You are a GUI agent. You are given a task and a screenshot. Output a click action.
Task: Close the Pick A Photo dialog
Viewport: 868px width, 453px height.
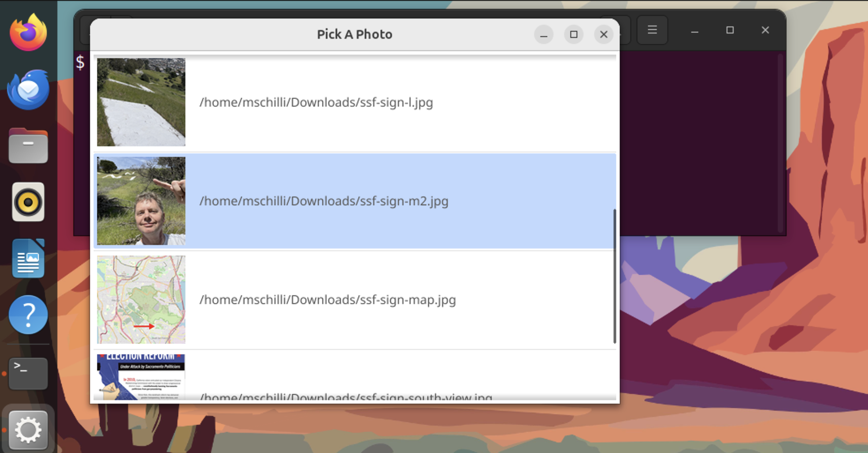604,34
